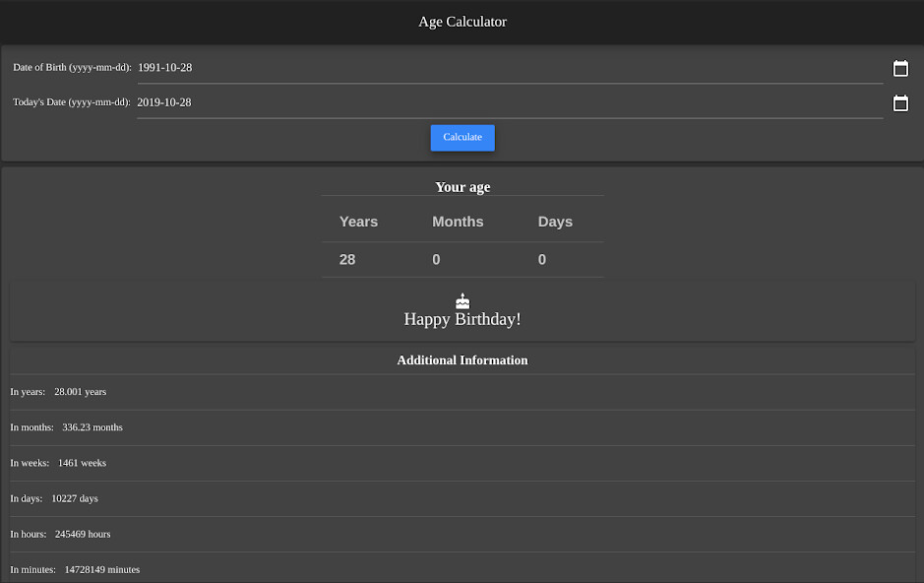Click the Age Calculator title bar
This screenshot has width=924, height=583.
[462, 21]
